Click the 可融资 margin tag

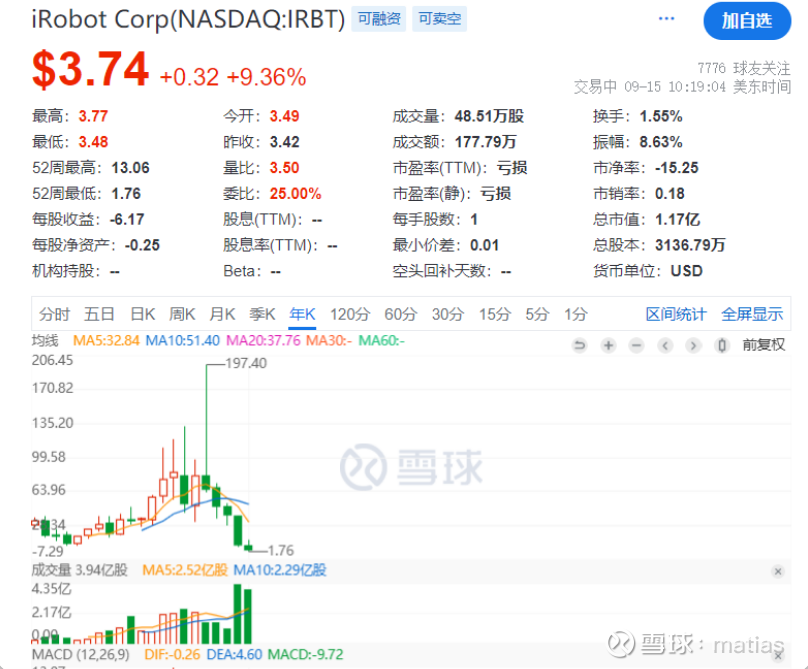[x=379, y=19]
